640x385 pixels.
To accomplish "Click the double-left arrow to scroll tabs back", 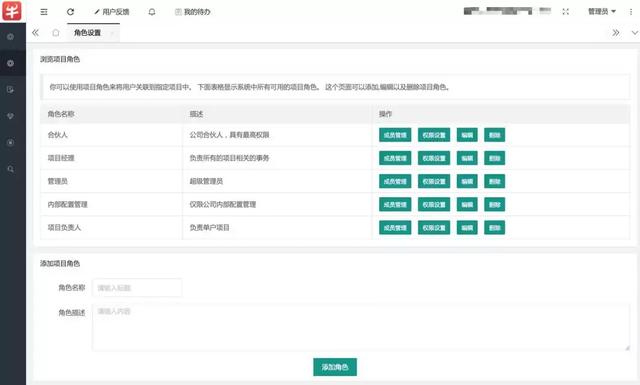I will click(x=36, y=33).
